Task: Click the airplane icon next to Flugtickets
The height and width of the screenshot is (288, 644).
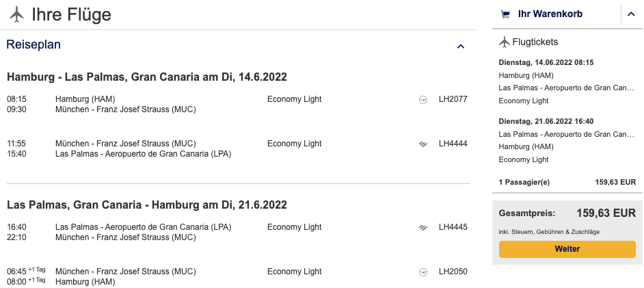Action: coord(505,42)
